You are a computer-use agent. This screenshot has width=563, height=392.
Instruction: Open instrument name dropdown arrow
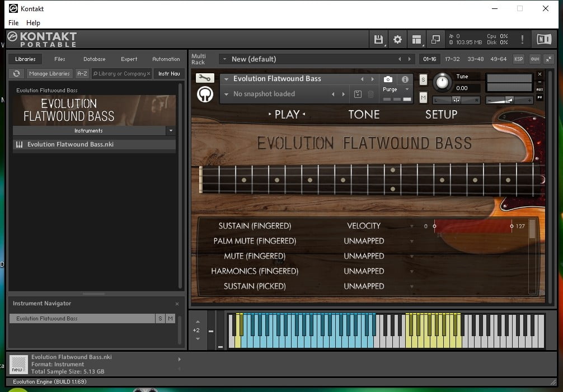226,79
